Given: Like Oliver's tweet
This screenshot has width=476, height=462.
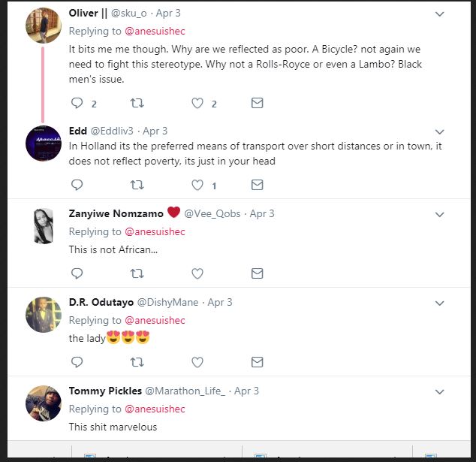Looking at the screenshot, I should pos(197,103).
